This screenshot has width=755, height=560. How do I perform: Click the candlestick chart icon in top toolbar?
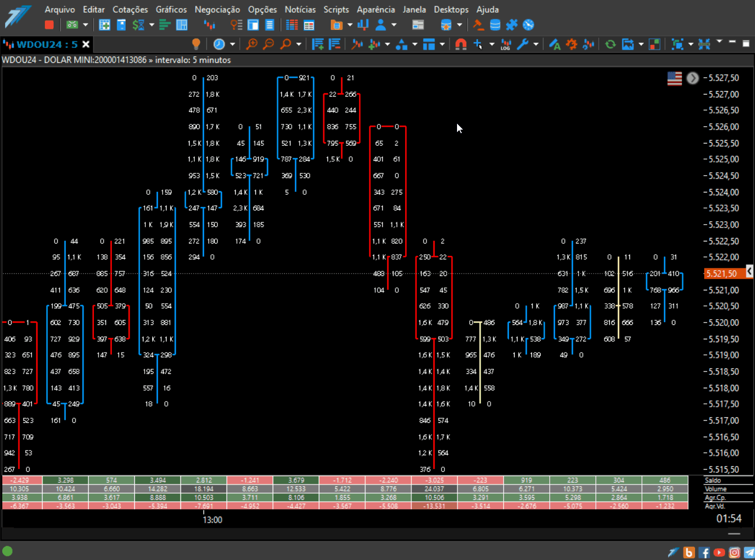[210, 25]
